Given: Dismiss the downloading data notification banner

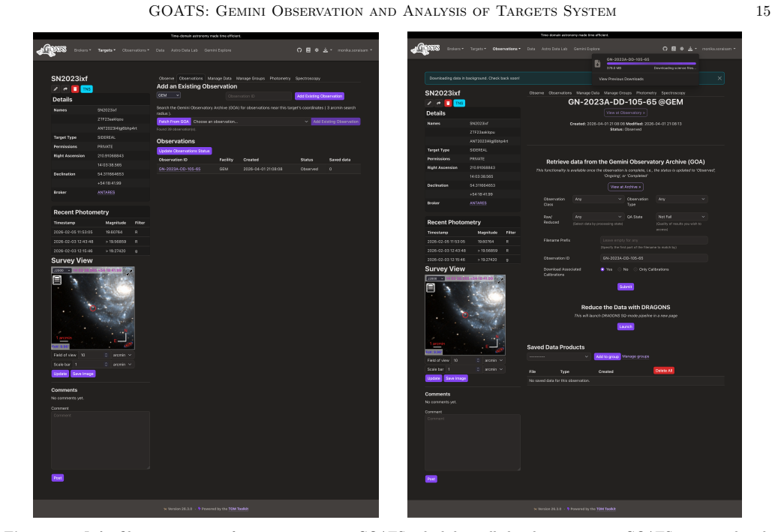Looking at the screenshot, I should [x=719, y=78].
